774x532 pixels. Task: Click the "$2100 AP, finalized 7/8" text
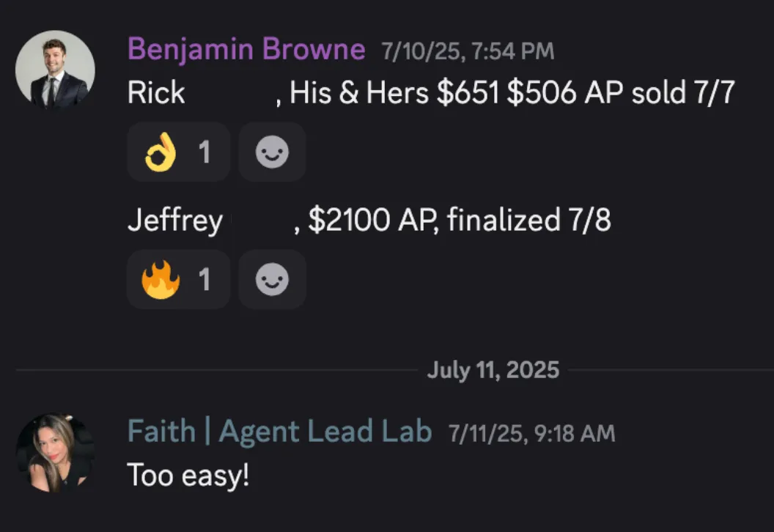[x=460, y=220]
